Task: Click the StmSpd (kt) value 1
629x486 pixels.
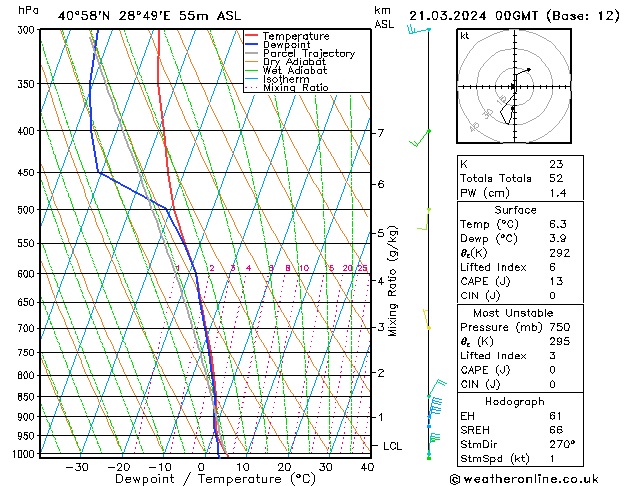Action: [x=552, y=459]
